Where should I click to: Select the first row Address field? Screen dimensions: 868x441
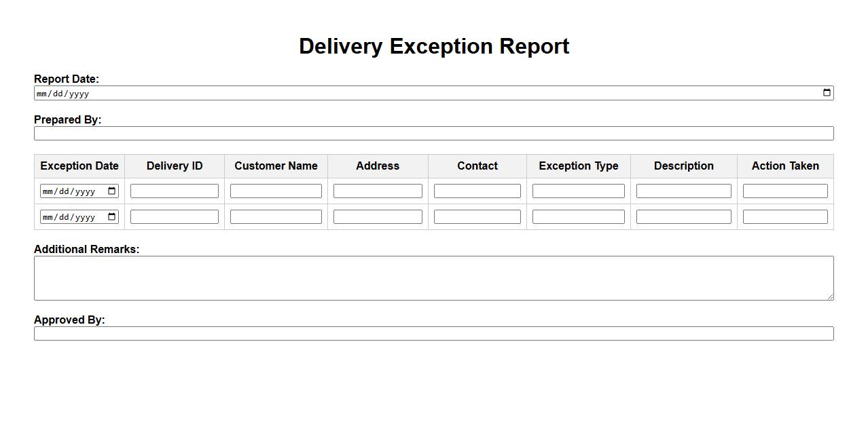click(x=378, y=191)
